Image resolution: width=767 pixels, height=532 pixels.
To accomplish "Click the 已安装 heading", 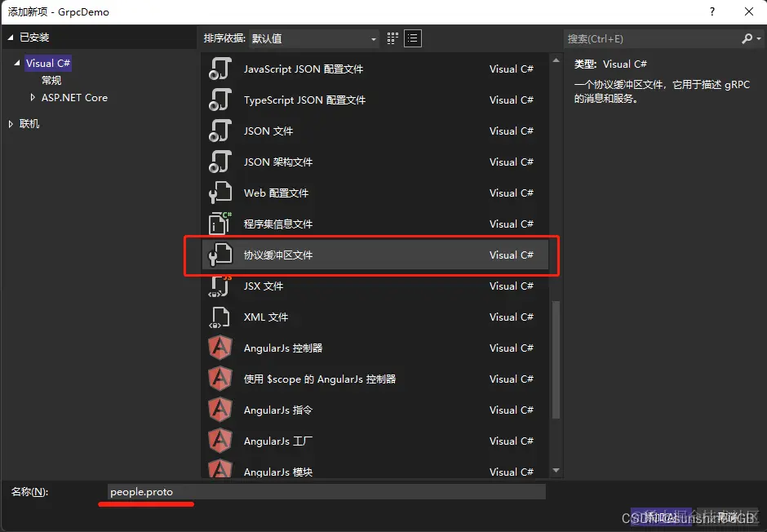I will pos(34,38).
